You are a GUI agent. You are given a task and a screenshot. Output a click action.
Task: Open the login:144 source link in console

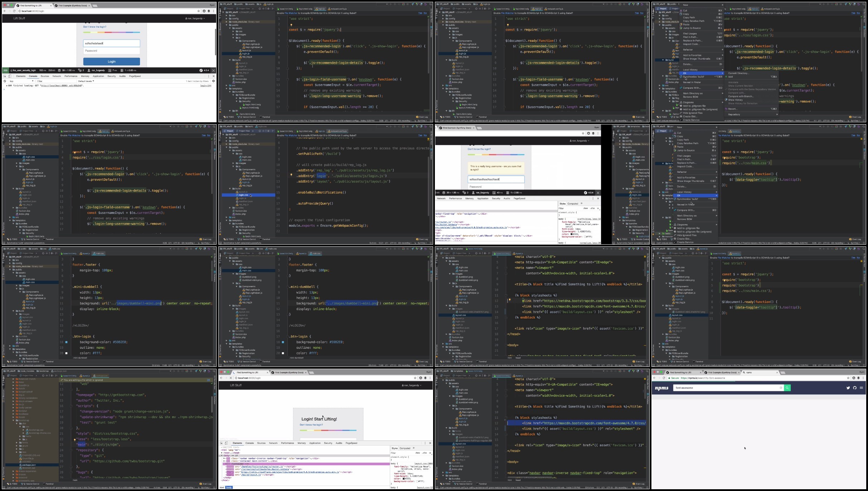click(205, 86)
